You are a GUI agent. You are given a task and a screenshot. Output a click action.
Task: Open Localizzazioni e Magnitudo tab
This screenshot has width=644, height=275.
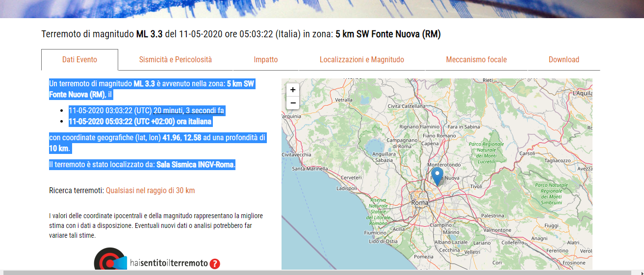click(362, 60)
